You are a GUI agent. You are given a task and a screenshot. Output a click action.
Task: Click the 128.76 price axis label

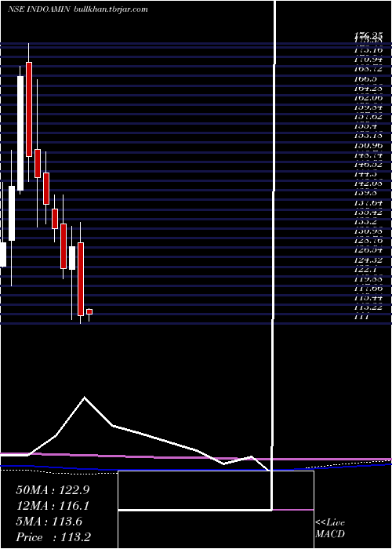368,241
